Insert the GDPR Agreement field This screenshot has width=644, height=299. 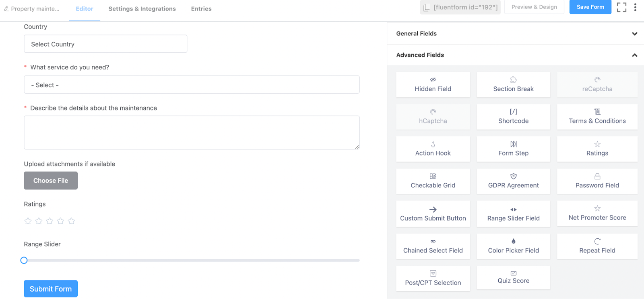513,181
